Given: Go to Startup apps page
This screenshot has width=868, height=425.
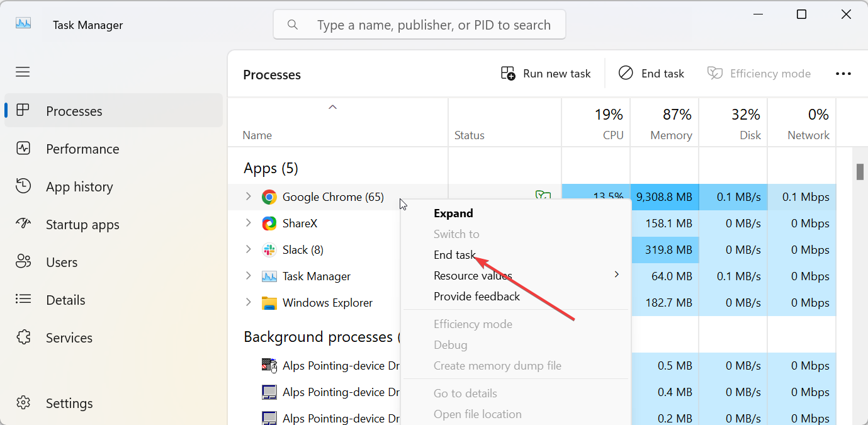Looking at the screenshot, I should point(82,225).
